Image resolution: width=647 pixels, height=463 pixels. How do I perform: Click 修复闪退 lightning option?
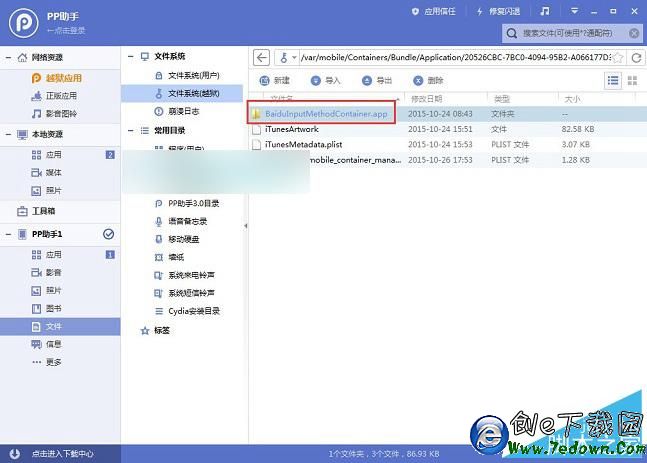coord(498,12)
